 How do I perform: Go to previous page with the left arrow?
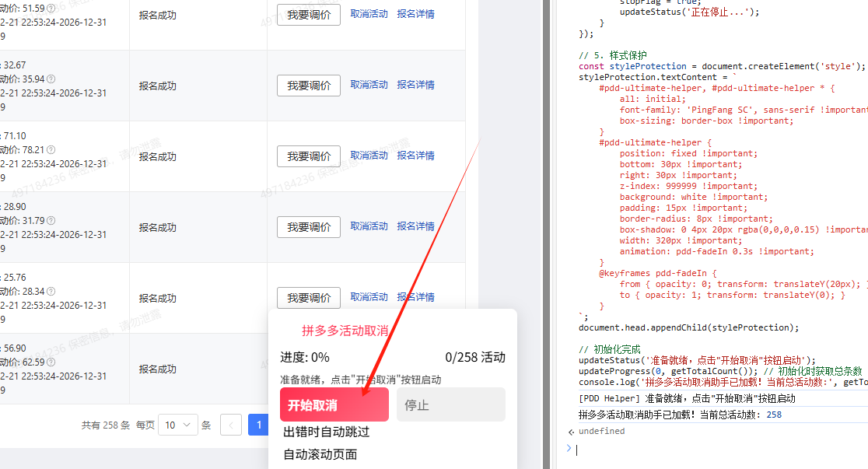pyautogui.click(x=231, y=425)
